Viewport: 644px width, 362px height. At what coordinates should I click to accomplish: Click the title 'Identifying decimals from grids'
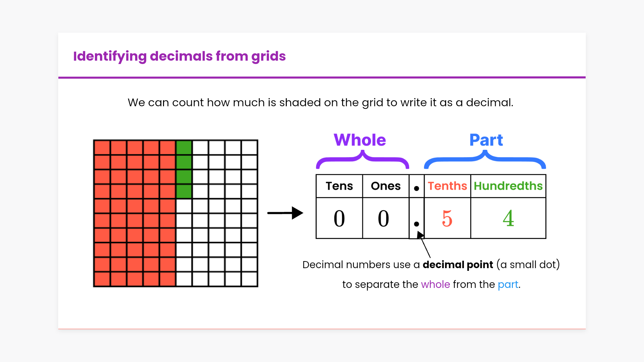tap(179, 56)
